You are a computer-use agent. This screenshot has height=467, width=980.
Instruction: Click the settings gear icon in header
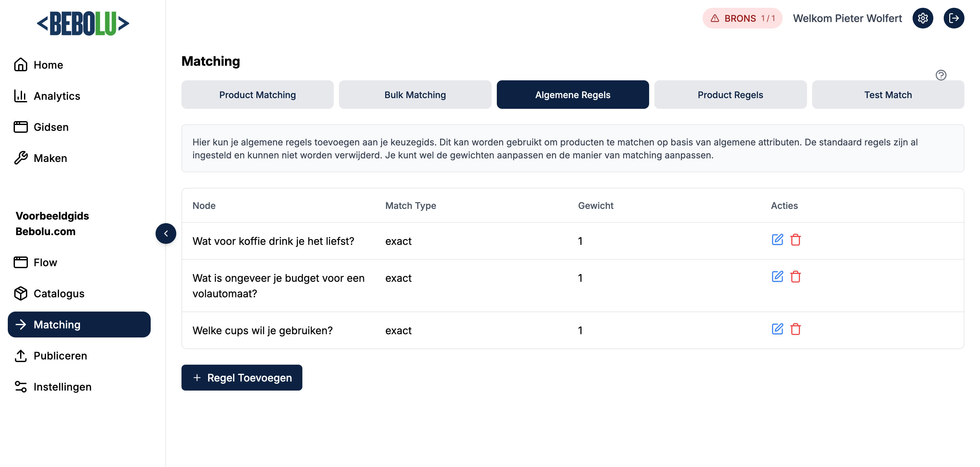click(923, 18)
